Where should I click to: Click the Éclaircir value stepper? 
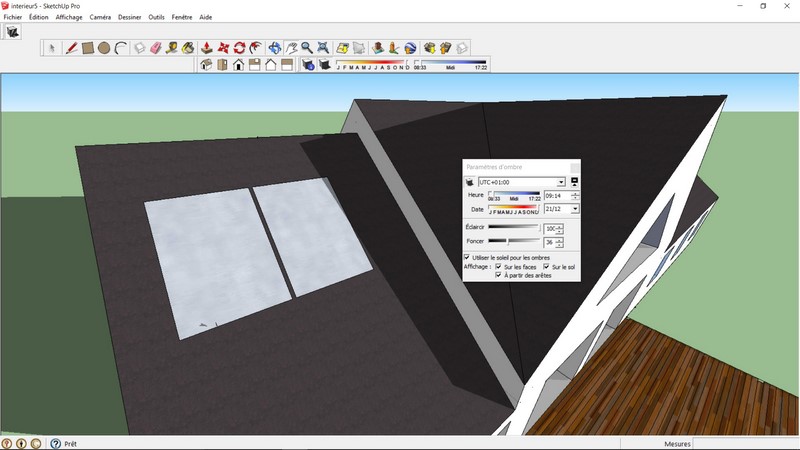click(x=559, y=229)
